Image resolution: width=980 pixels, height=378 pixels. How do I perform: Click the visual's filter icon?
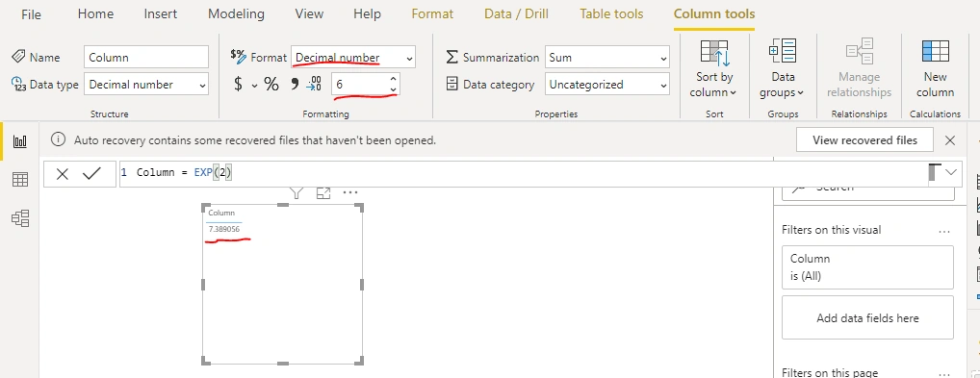[297, 193]
